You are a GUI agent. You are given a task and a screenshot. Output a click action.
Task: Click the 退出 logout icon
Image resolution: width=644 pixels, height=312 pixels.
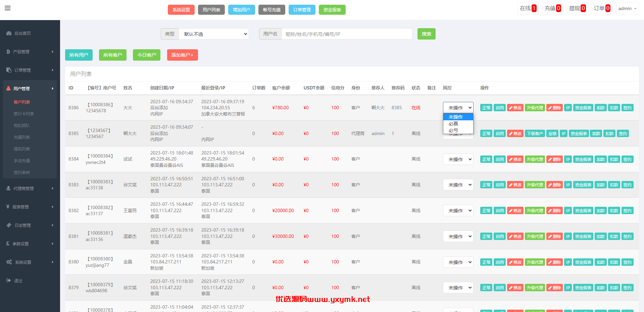click(x=9, y=280)
